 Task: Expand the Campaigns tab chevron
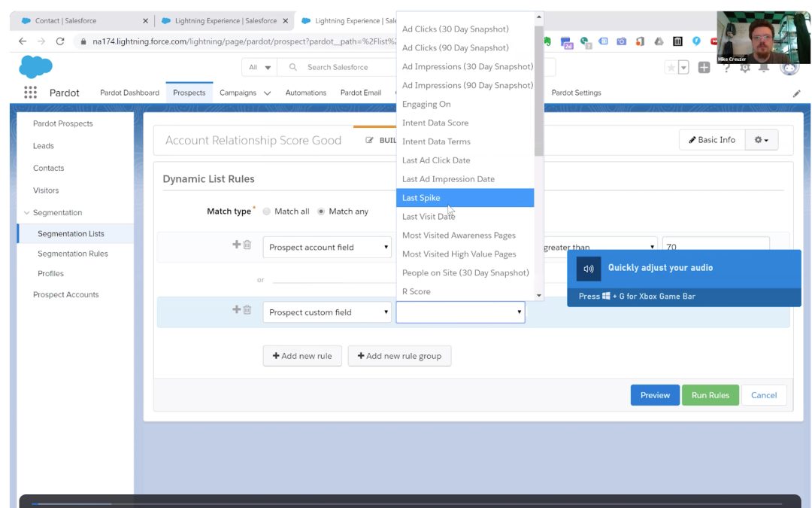[267, 93]
